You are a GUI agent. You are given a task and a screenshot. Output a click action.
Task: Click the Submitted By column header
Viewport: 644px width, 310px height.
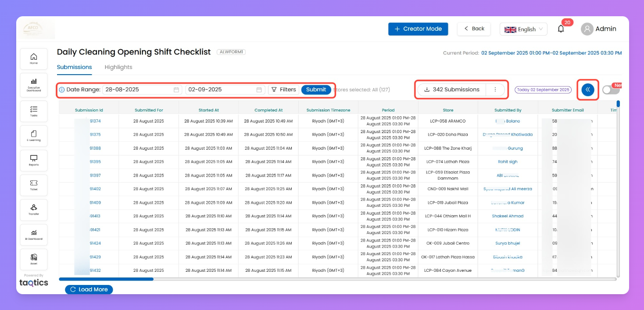point(508,110)
